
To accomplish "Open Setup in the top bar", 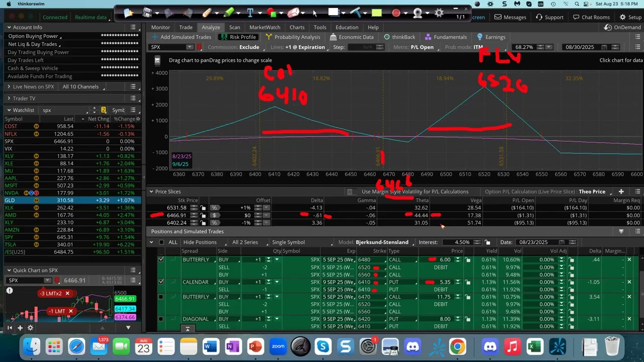I will (x=630, y=17).
